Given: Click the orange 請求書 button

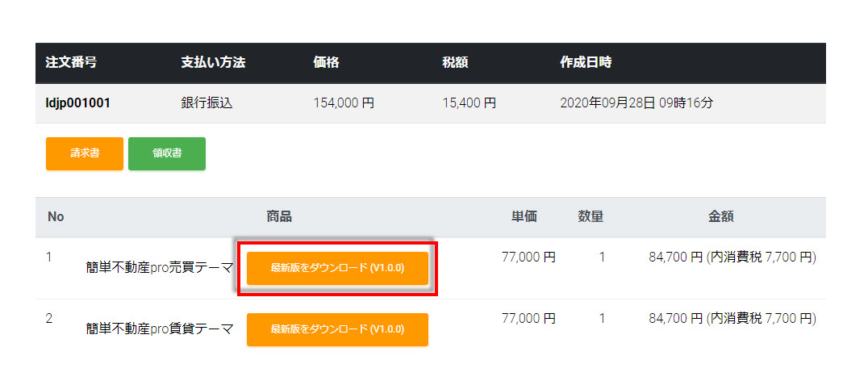Looking at the screenshot, I should 85,153.
